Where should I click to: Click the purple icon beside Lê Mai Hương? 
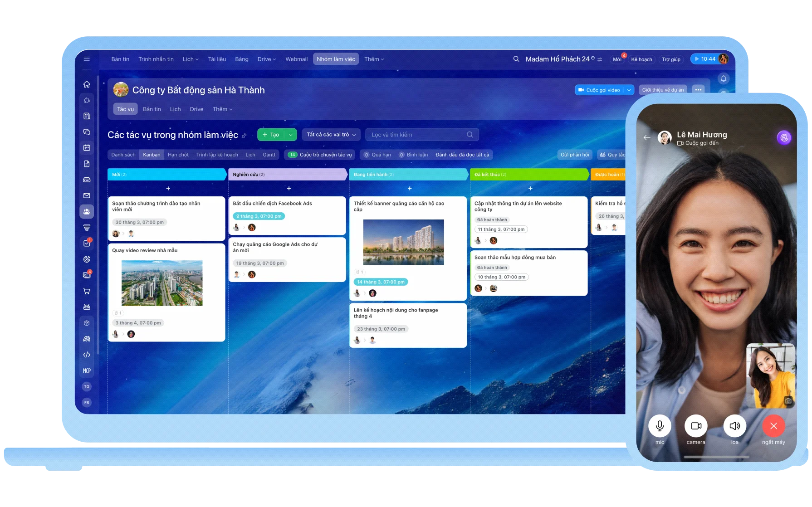(784, 137)
